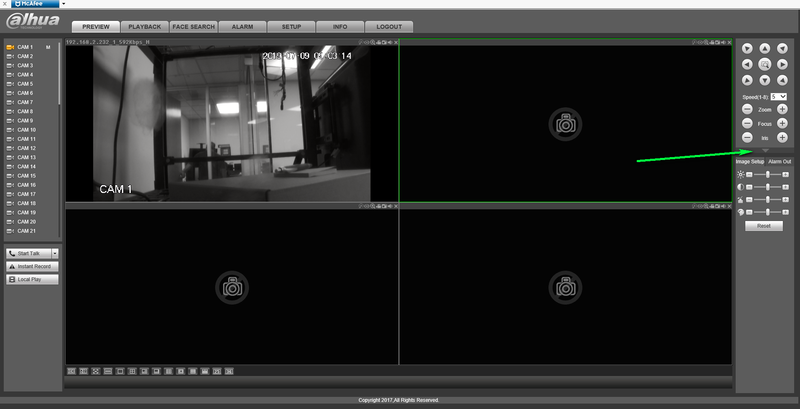Move camera diagonally up-right via PTZ arrow
Image resolution: width=800 pixels, height=409 pixels.
pos(782,48)
